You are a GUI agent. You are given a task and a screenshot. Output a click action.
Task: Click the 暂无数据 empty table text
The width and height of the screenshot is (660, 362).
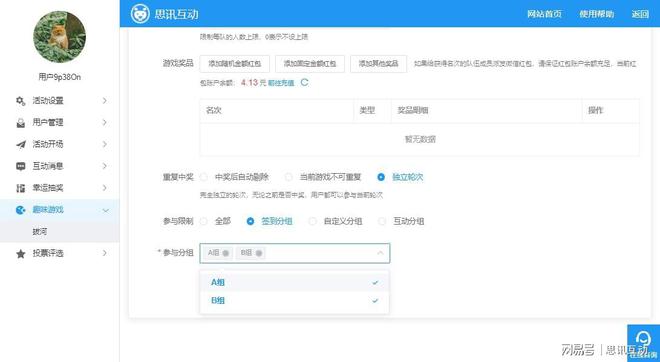click(x=420, y=139)
